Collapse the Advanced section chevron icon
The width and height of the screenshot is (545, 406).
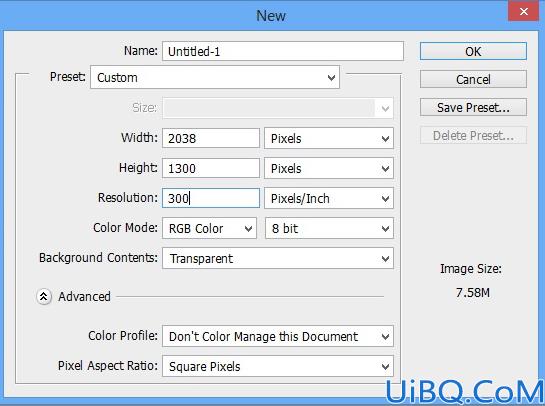coord(44,297)
